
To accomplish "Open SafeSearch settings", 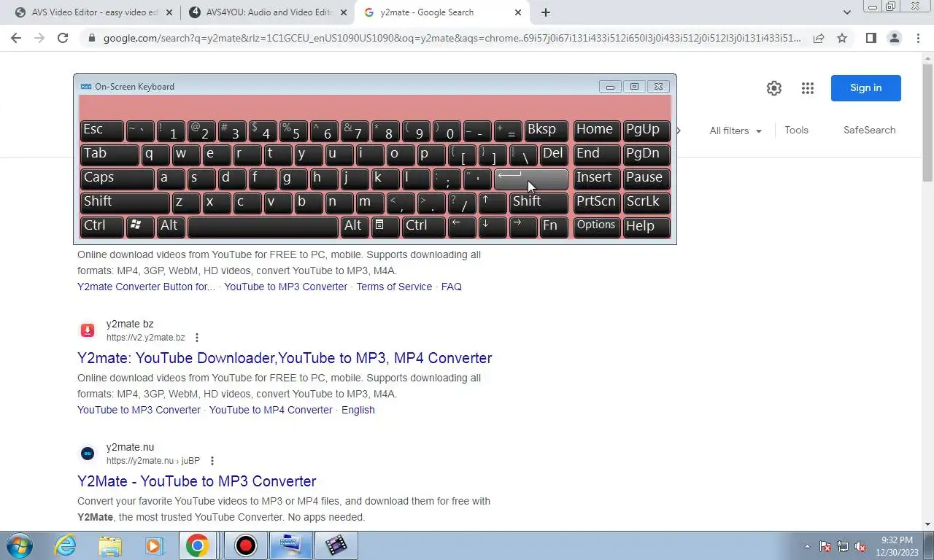I will (869, 130).
